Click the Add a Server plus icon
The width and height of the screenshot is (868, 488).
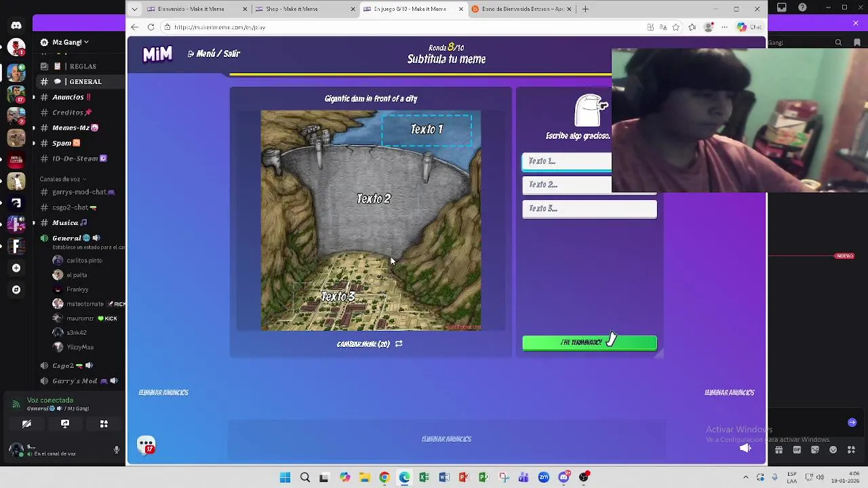(x=16, y=268)
